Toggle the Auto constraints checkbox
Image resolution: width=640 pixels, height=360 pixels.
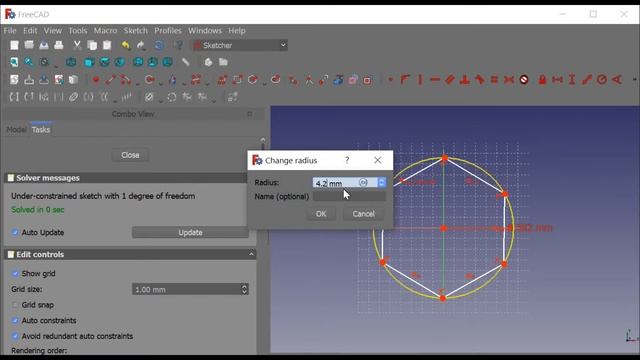15,320
